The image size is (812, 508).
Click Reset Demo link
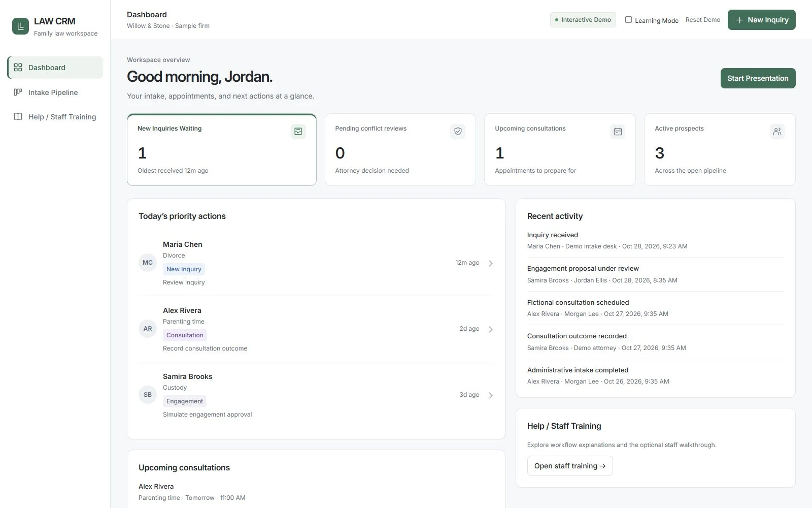(x=703, y=20)
